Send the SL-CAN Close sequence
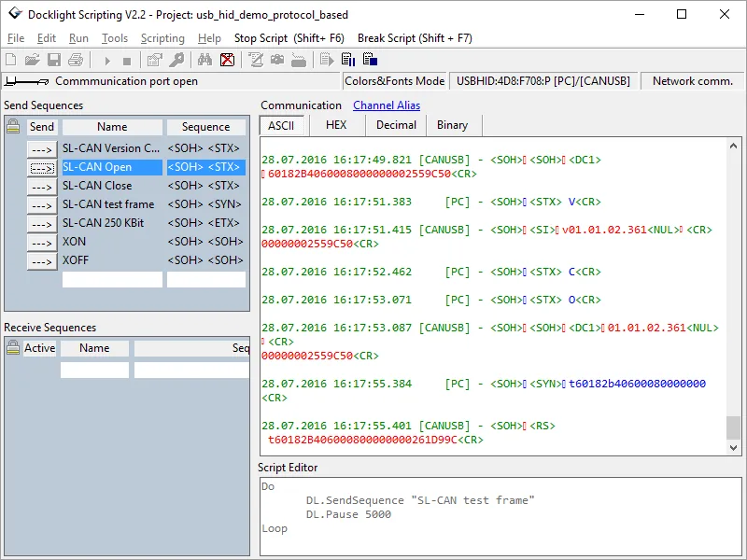Image resolution: width=747 pixels, height=560 pixels. (x=42, y=187)
